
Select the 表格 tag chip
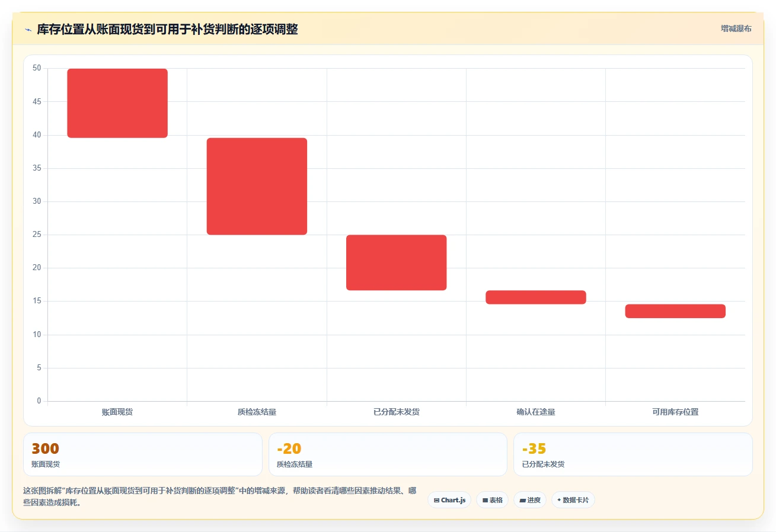[492, 500]
